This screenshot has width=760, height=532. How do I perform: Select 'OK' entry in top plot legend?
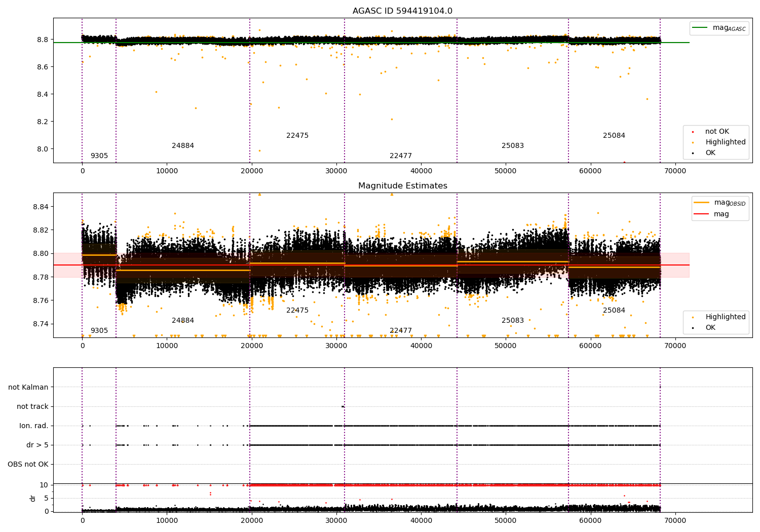point(710,153)
